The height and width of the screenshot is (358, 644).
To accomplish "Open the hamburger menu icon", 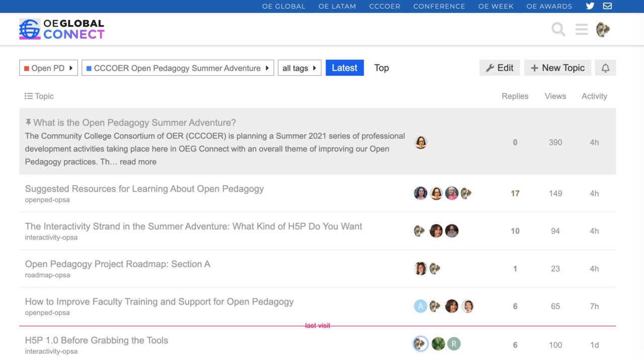I will [x=582, y=30].
